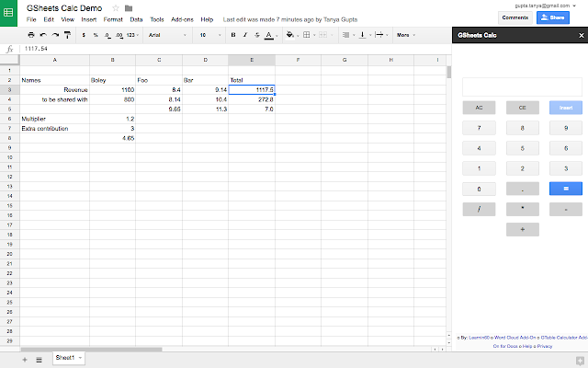The image size is (588, 368).
Task: Open the File menu
Action: (x=31, y=19)
